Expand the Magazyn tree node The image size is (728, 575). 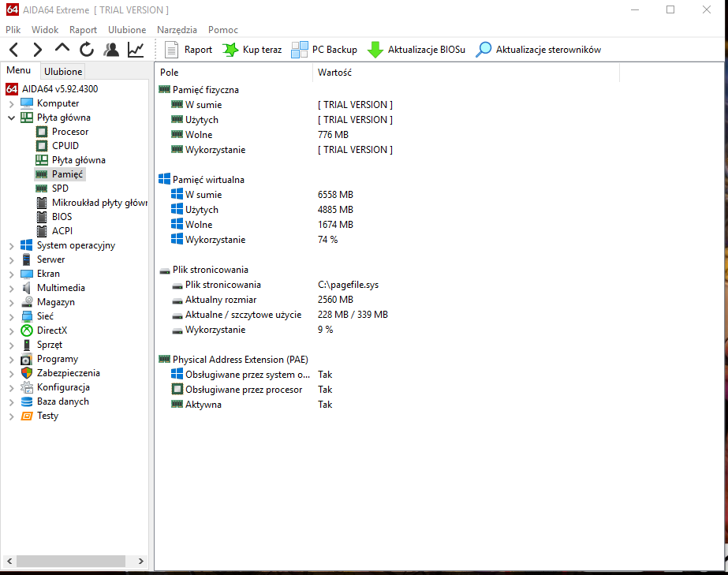(12, 302)
